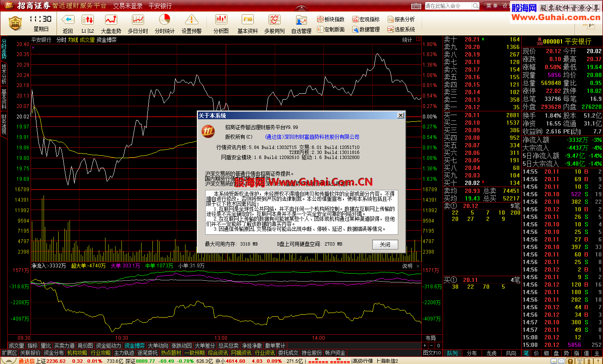Click 持仓股份 bottom tab
Viewport: 603px width, 364px height.
coord(312,353)
